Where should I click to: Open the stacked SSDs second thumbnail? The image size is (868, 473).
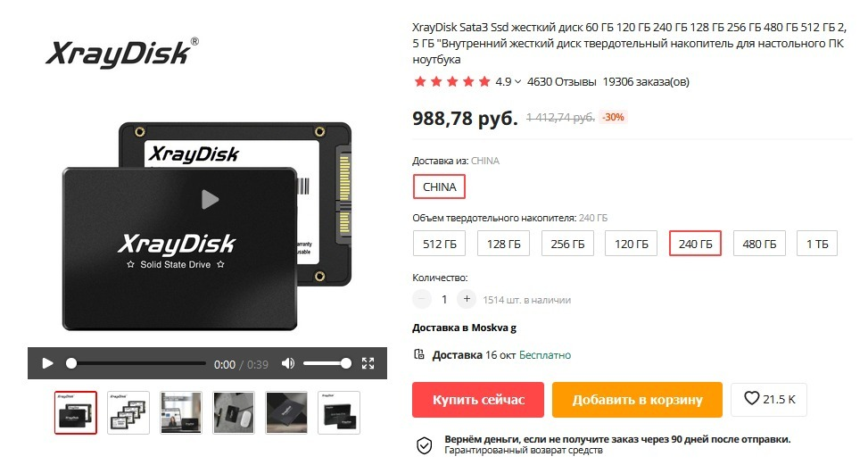coord(128,412)
